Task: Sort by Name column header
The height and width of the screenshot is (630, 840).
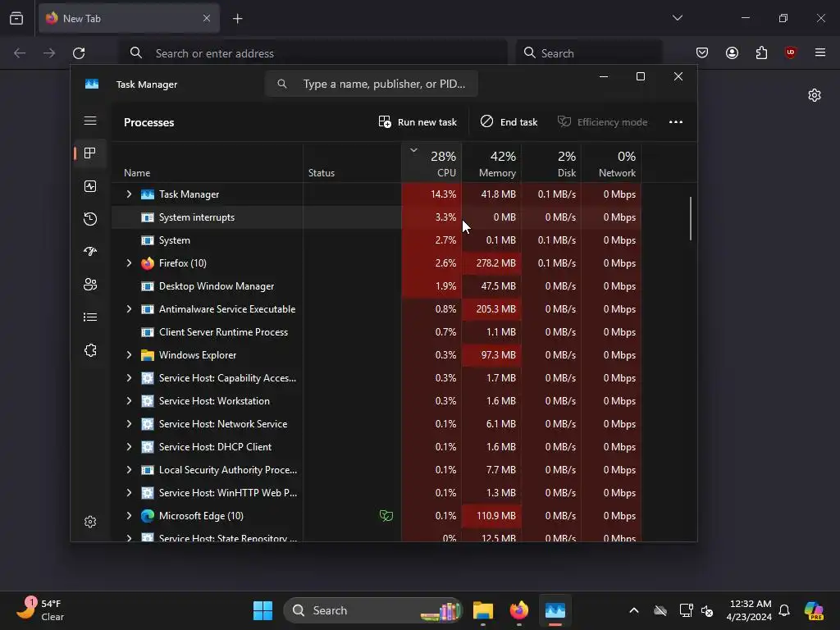Action: (207, 163)
